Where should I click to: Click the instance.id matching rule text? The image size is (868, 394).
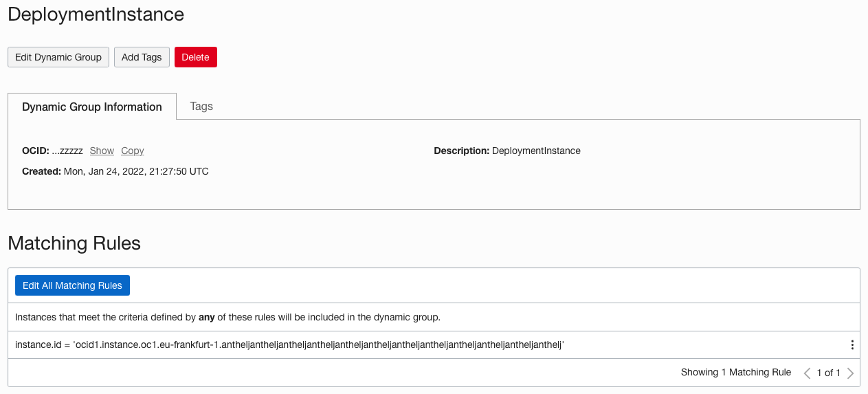click(289, 344)
